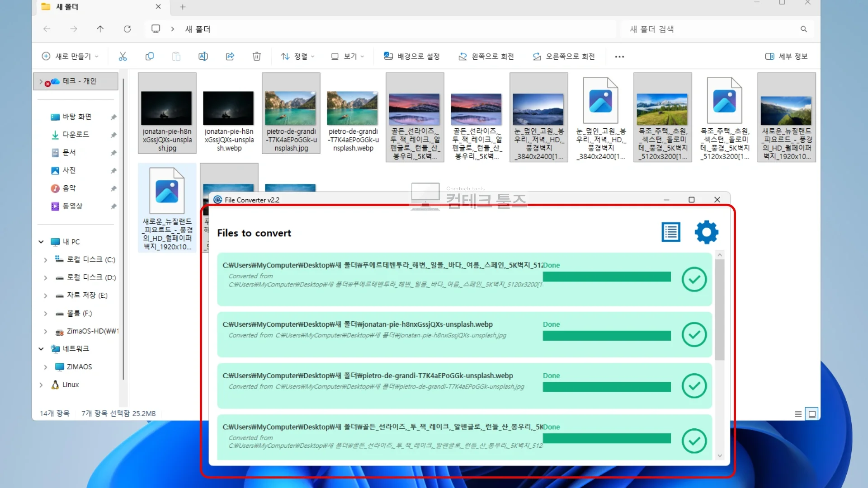The width and height of the screenshot is (868, 488).
Task: Select ZIMAOS network item
Action: pyautogui.click(x=73, y=367)
